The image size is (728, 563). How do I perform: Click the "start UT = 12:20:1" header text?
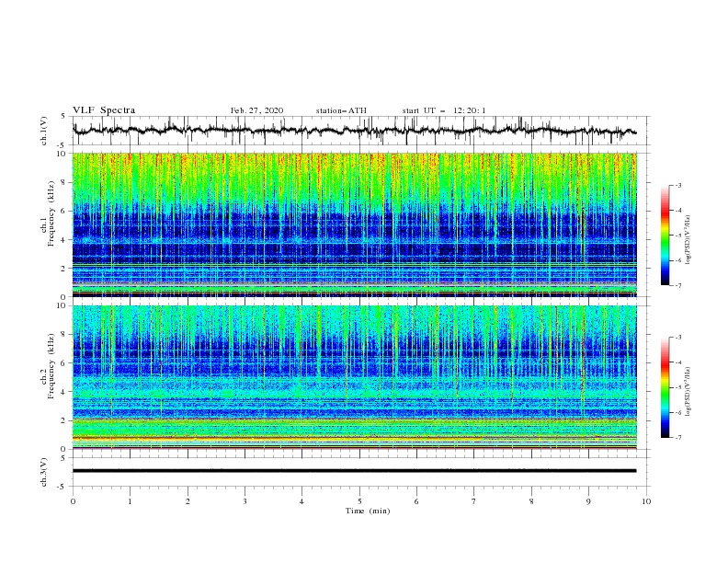tap(444, 110)
